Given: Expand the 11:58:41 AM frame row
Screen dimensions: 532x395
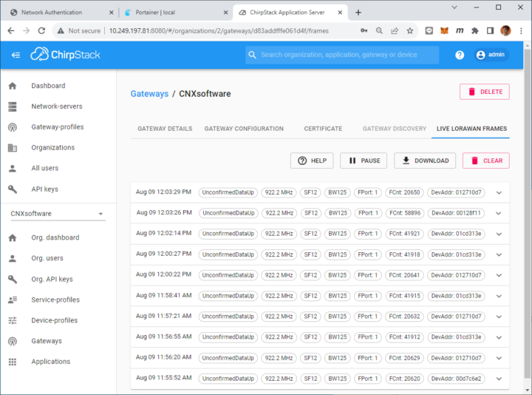Looking at the screenshot, I should tap(499, 296).
